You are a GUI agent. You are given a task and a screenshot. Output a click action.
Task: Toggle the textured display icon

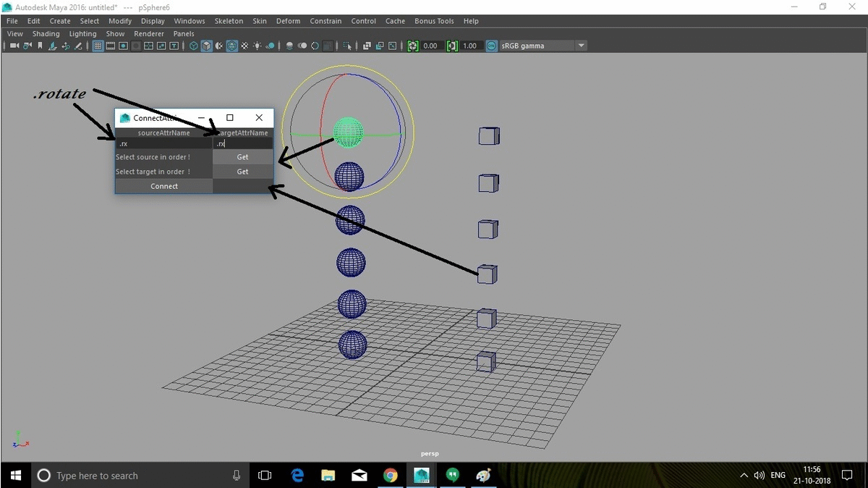point(231,46)
